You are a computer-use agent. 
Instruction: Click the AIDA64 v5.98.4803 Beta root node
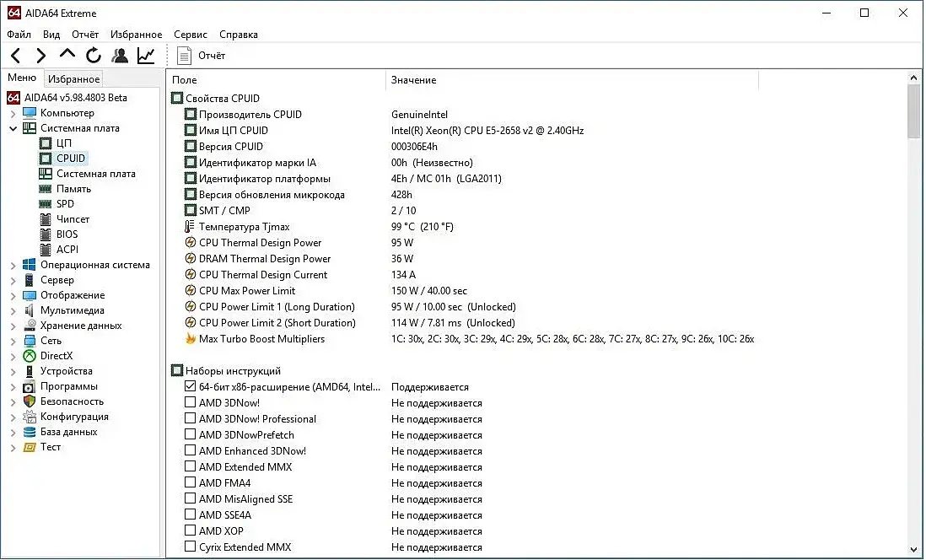(75, 98)
